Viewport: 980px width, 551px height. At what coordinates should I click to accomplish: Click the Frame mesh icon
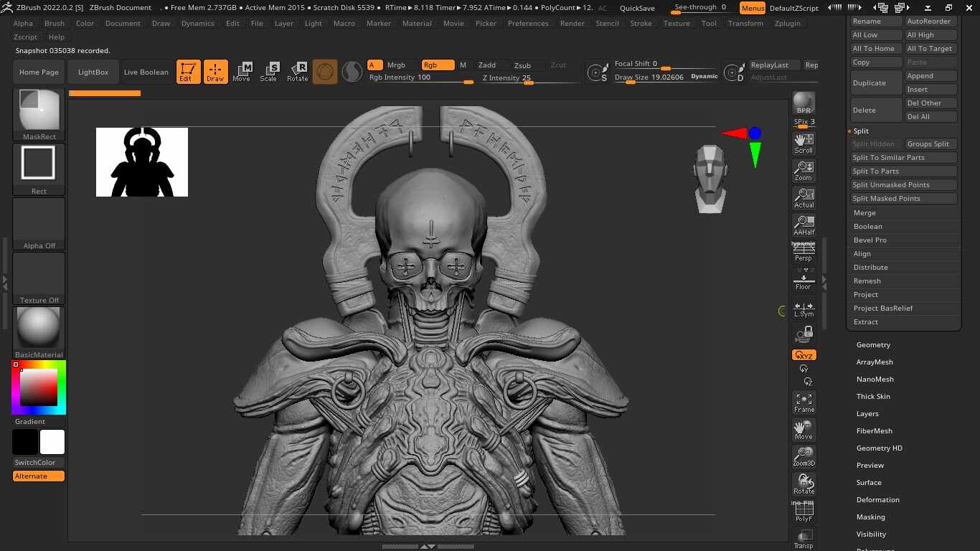[x=804, y=402]
